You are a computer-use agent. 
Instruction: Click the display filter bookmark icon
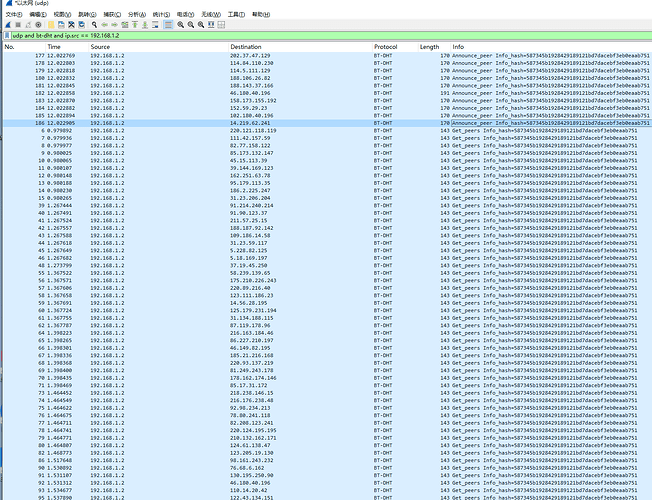tap(7, 36)
